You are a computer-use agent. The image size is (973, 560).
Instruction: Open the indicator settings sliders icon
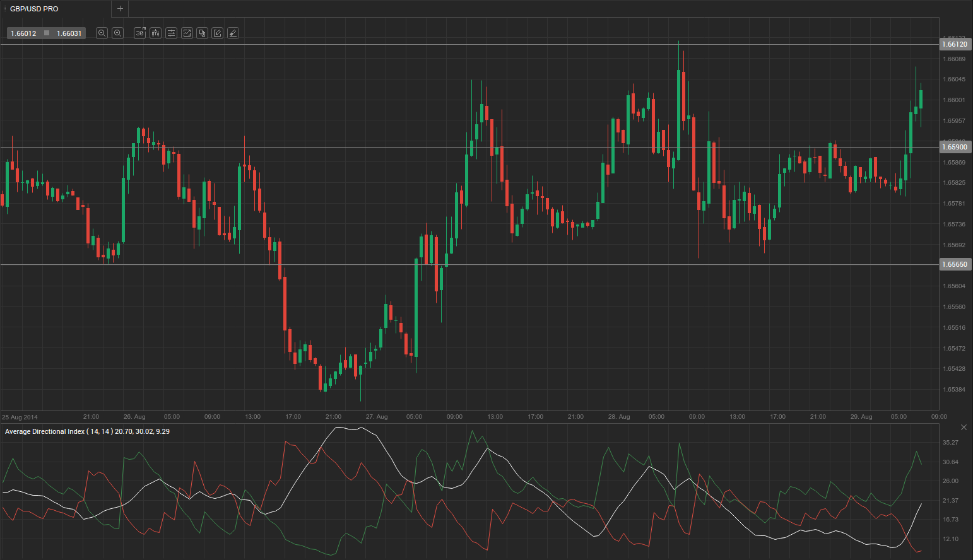click(171, 33)
